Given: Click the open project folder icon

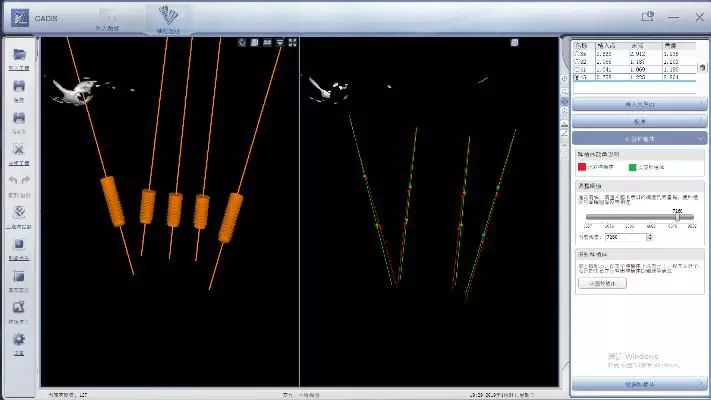Looking at the screenshot, I should (x=18, y=55).
